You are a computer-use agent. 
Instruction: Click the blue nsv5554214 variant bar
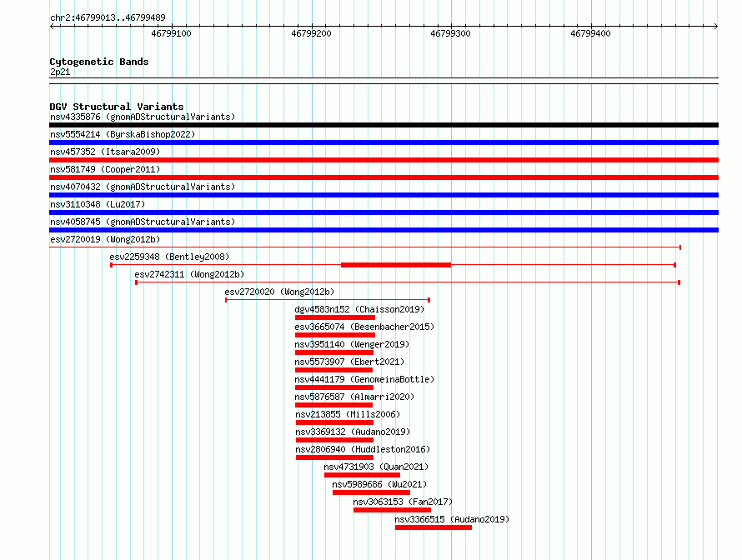tap(384, 142)
